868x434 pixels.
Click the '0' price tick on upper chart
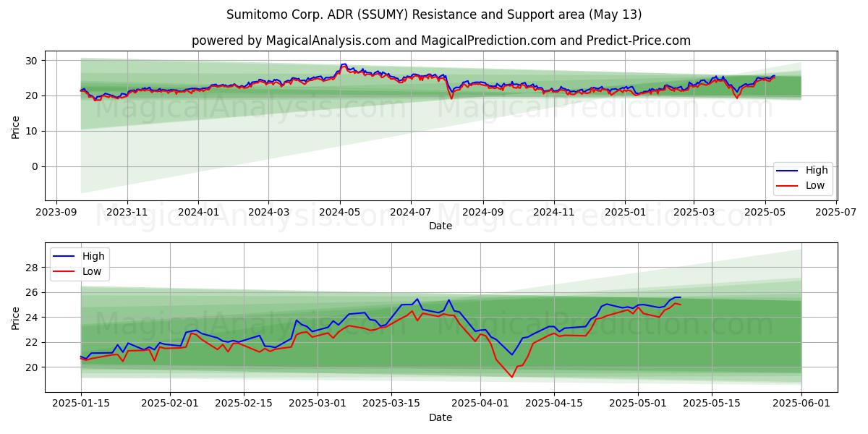point(36,167)
